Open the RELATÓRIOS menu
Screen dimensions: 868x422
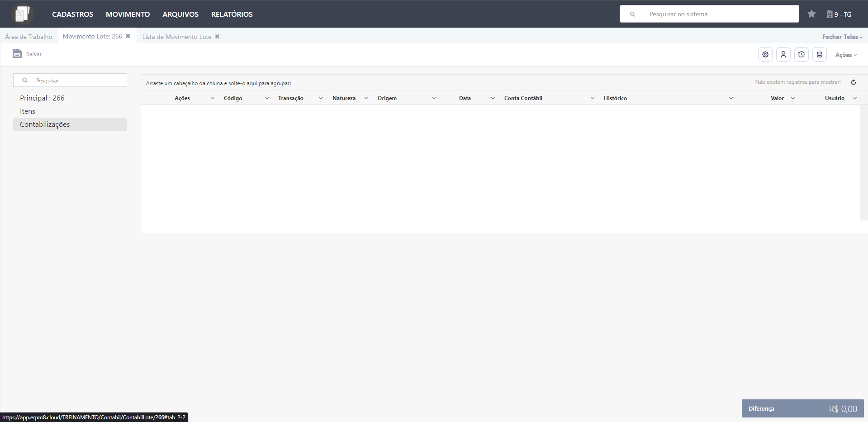click(x=232, y=14)
